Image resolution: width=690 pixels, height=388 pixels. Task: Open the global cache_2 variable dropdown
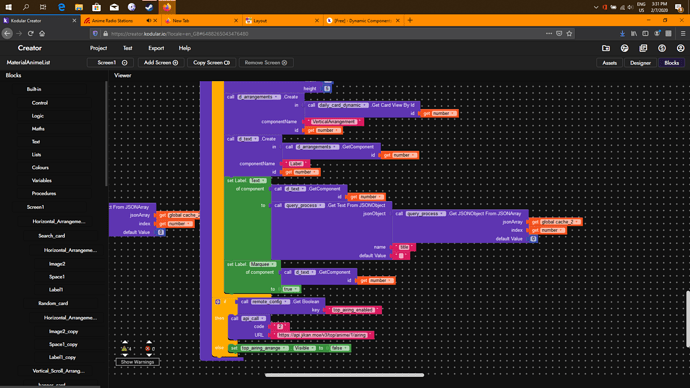click(x=561, y=222)
